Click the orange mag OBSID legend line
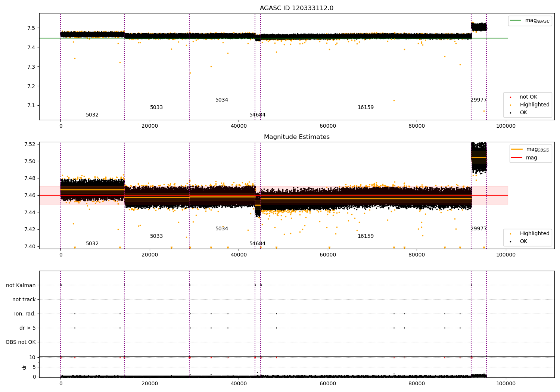Screen dimensions: 560x392 point(517,149)
